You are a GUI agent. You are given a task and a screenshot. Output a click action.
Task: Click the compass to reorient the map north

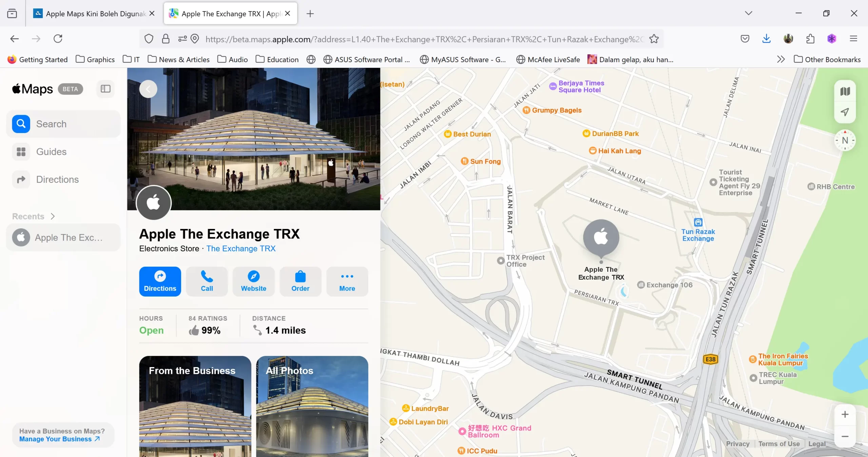point(845,140)
